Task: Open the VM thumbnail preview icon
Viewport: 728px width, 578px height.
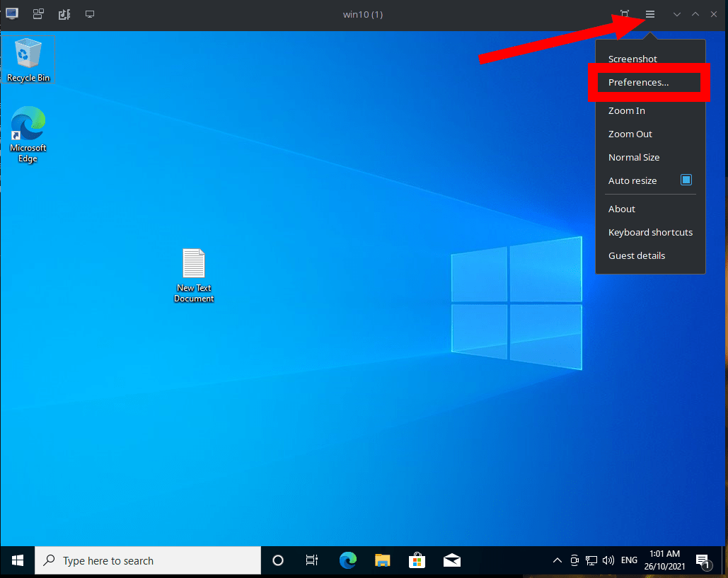Action: (x=11, y=14)
